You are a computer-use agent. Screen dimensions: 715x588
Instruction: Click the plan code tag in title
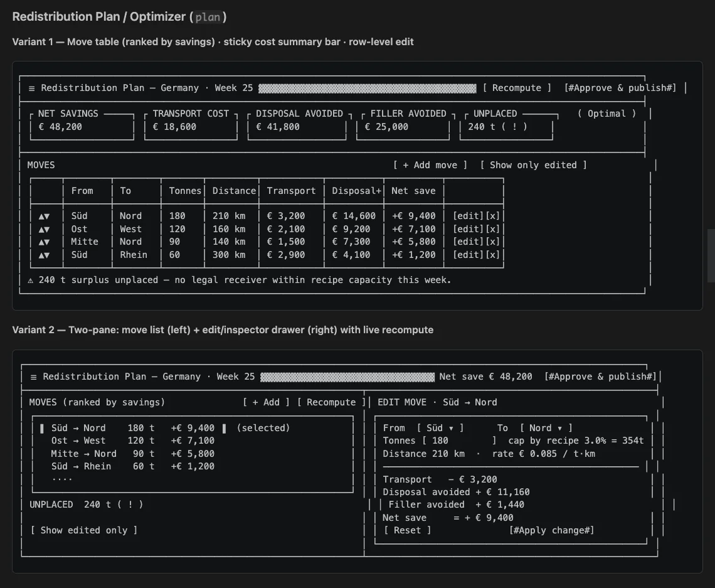(x=208, y=18)
